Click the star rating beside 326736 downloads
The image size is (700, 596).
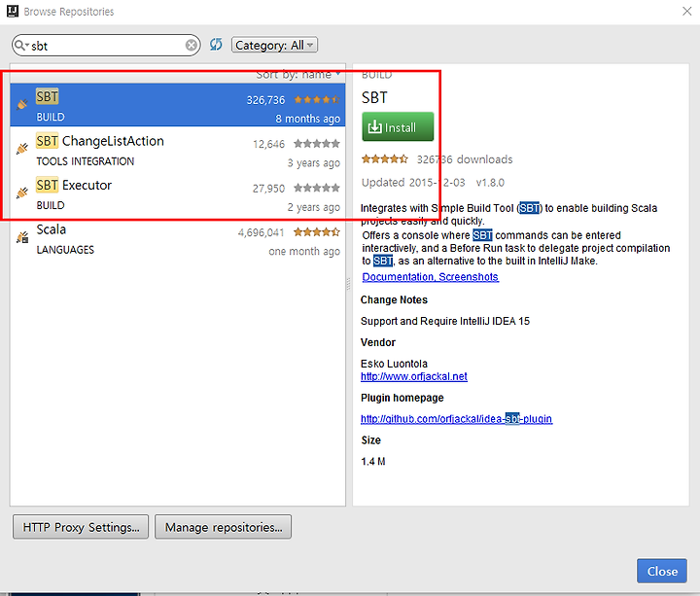(384, 158)
